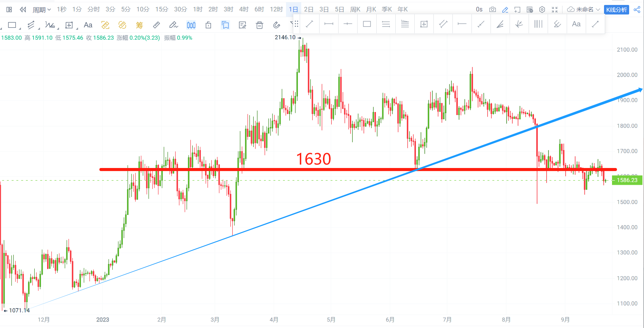Expand the 未命名 cloud layout dropdown
644x328 pixels.
pyautogui.click(x=583, y=10)
